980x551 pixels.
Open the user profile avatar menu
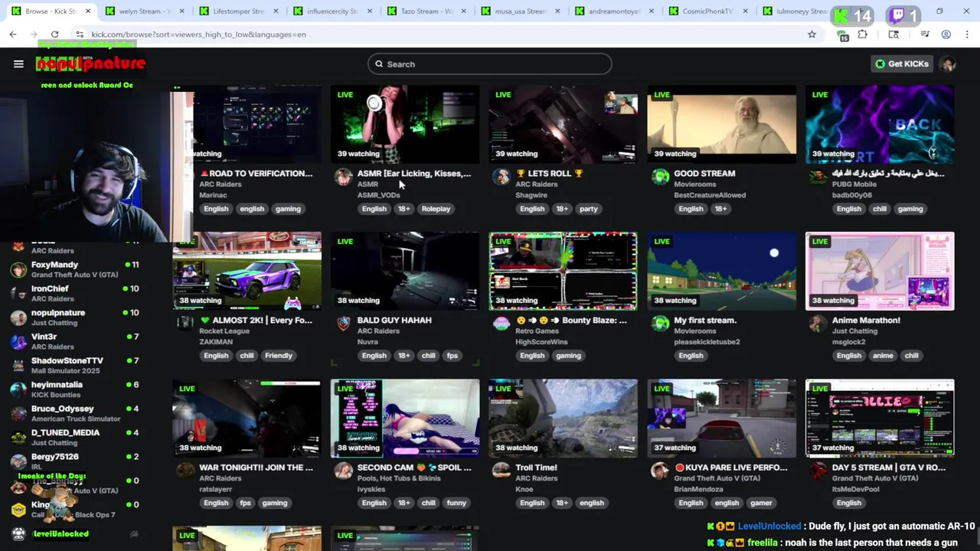click(x=949, y=64)
